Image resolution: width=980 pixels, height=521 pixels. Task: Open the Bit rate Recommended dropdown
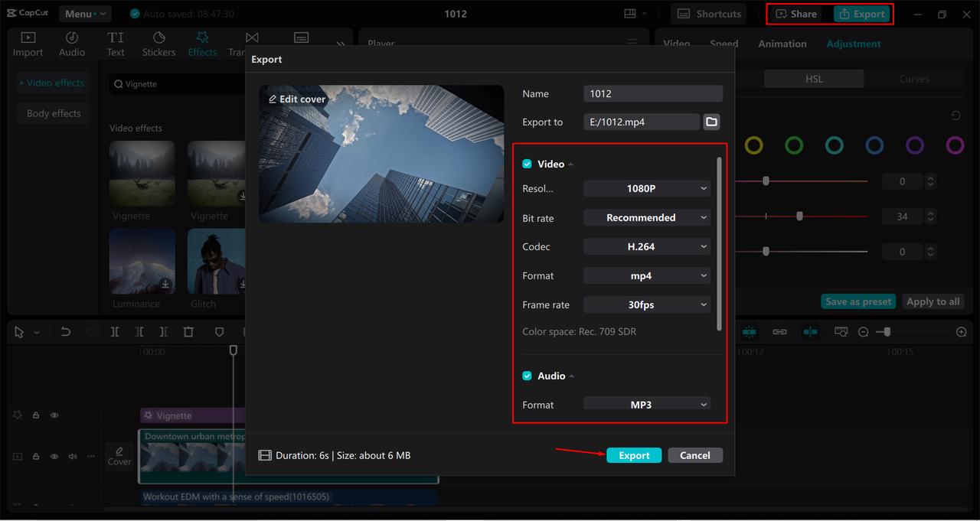[647, 217]
